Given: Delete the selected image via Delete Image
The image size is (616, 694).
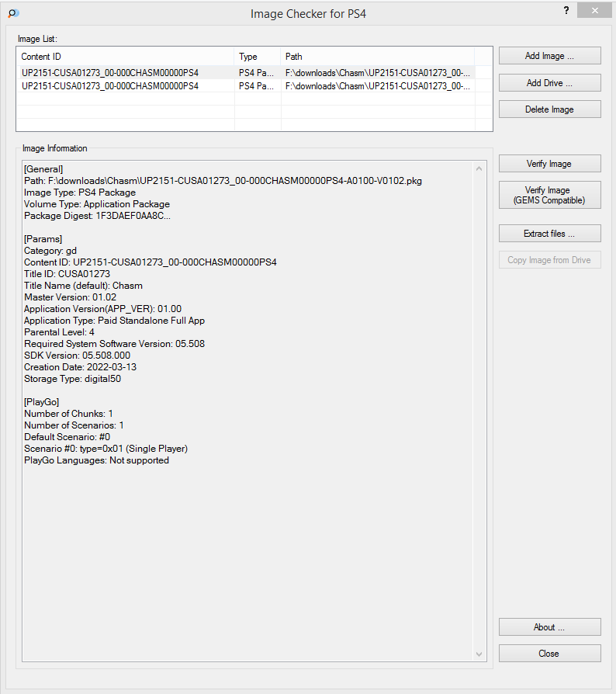Looking at the screenshot, I should tap(550, 109).
